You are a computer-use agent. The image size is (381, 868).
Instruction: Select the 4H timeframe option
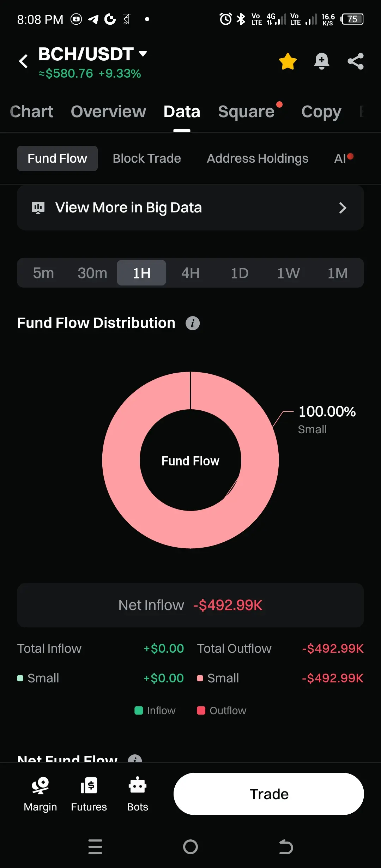pyautogui.click(x=190, y=273)
